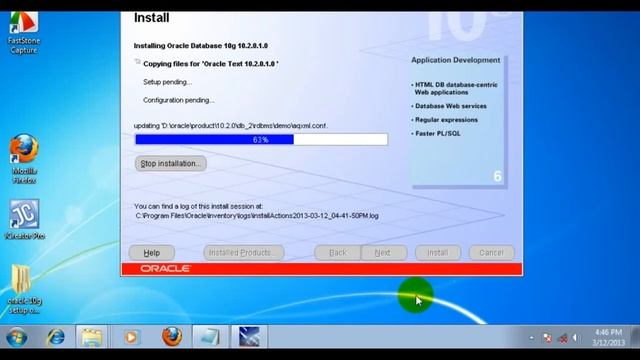The height and width of the screenshot is (360, 640).
Task: Click the Show desktop strip
Action: click(x=635, y=337)
